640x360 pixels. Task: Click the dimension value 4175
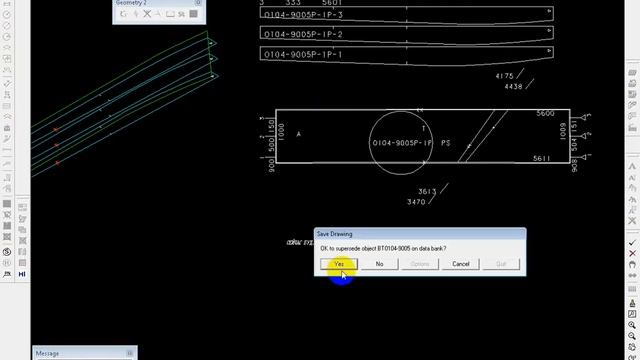[504, 76]
